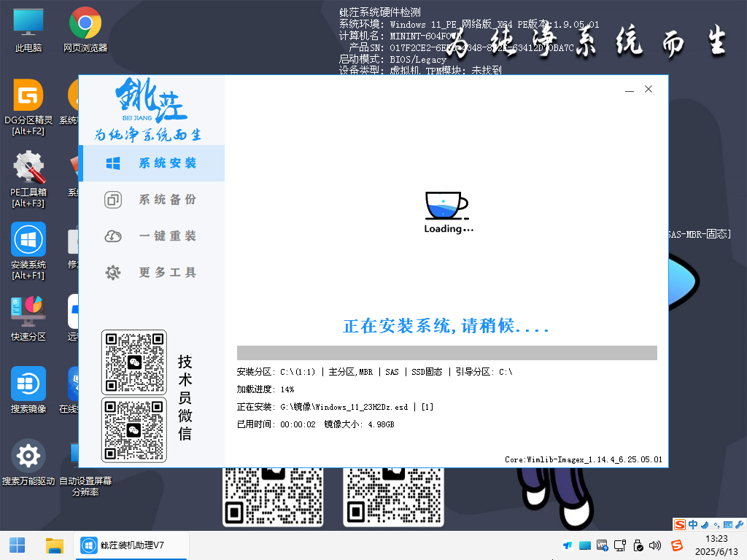This screenshot has height=560, width=747.
Task: Open the 自动设置屏幕分辨率 desktop shortcut
Action: (x=85, y=486)
